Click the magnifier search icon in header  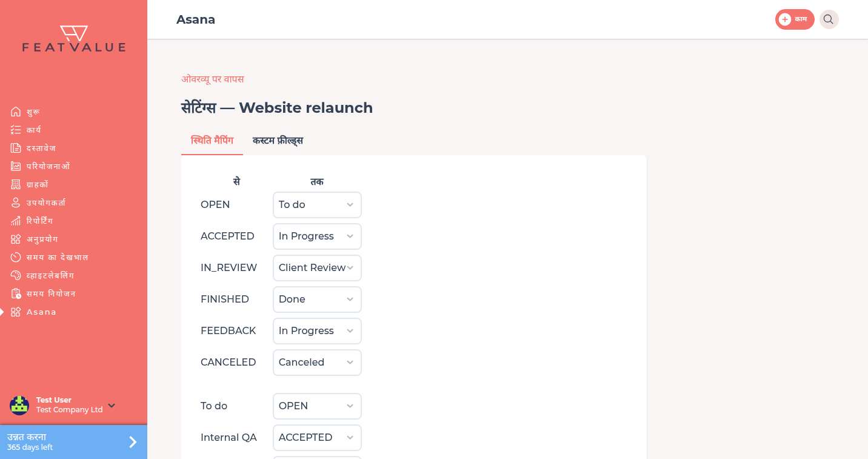(829, 19)
